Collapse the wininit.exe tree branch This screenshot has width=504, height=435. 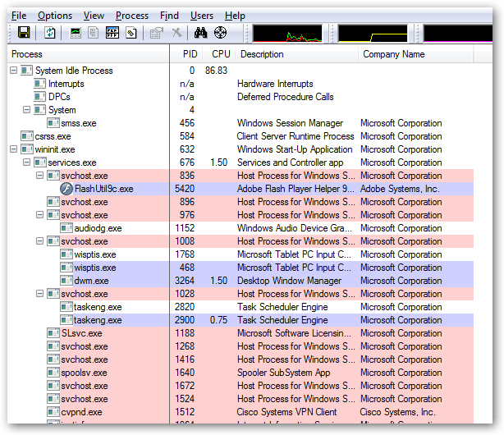pyautogui.click(x=14, y=149)
